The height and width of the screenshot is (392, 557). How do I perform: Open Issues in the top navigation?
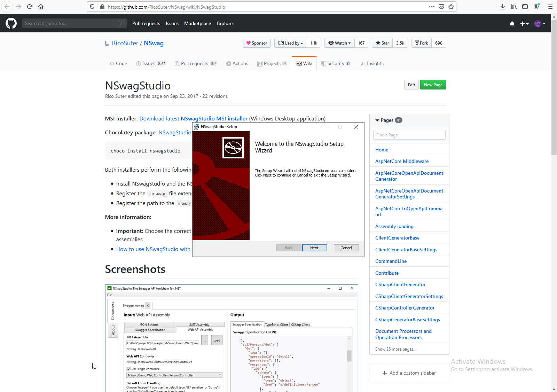(x=172, y=23)
